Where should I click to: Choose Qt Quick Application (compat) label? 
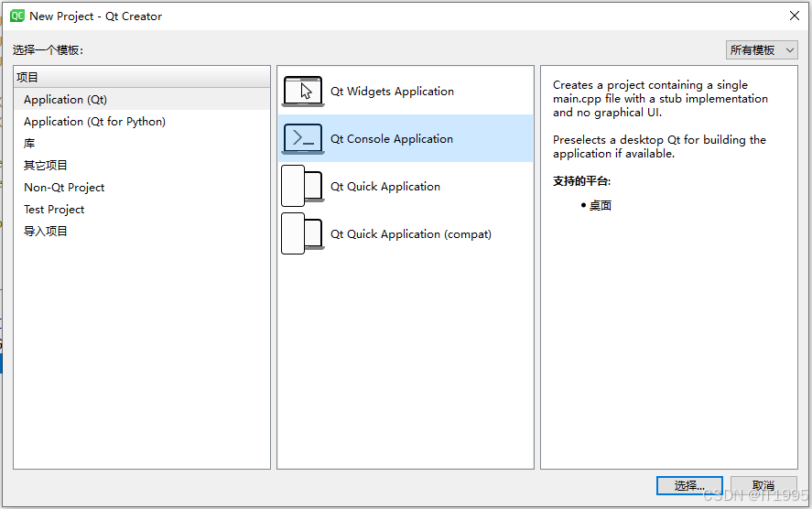click(411, 234)
